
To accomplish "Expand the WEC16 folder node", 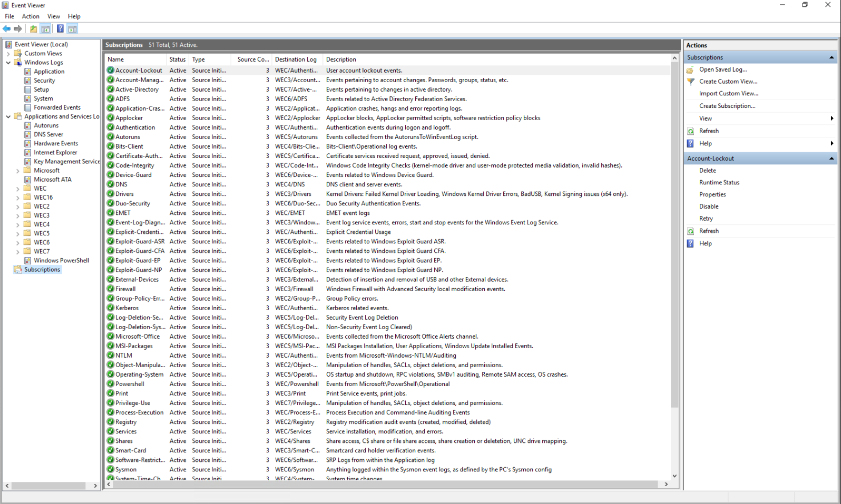I will [x=18, y=197].
